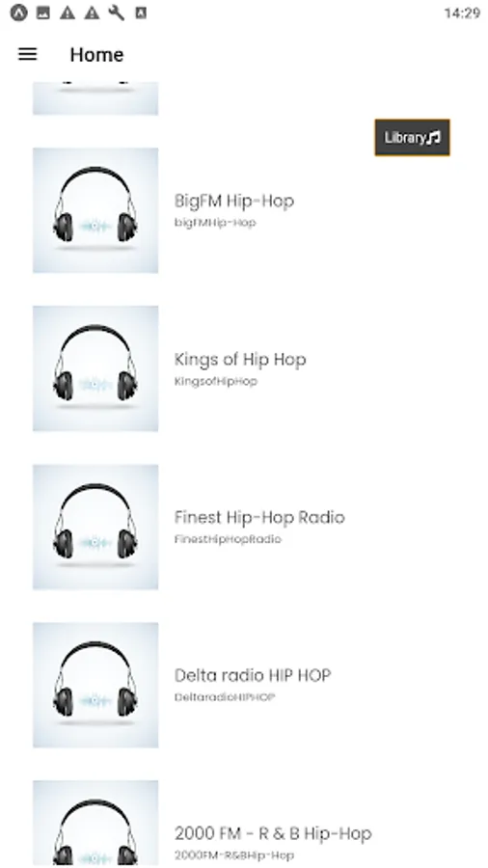Tap the Finest Hip-Hop Radio headphones thumbnail
Screen dimensions: 488x868
pyautogui.click(x=95, y=527)
